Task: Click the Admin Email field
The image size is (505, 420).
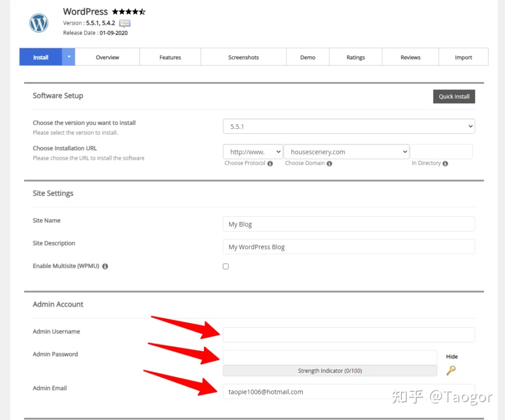Action: pyautogui.click(x=349, y=391)
